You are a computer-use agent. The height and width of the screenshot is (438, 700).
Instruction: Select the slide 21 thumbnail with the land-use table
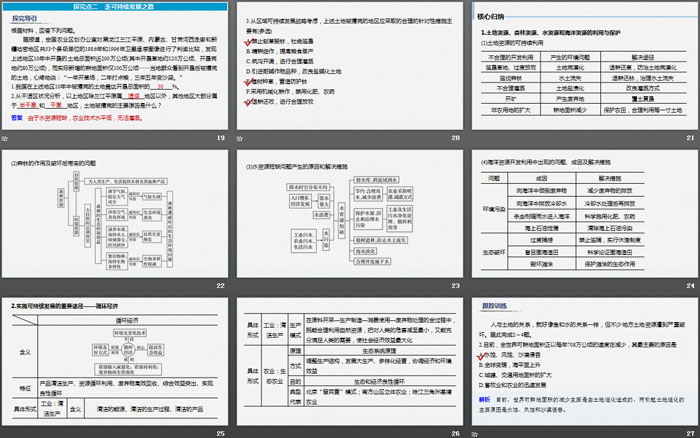click(582, 74)
